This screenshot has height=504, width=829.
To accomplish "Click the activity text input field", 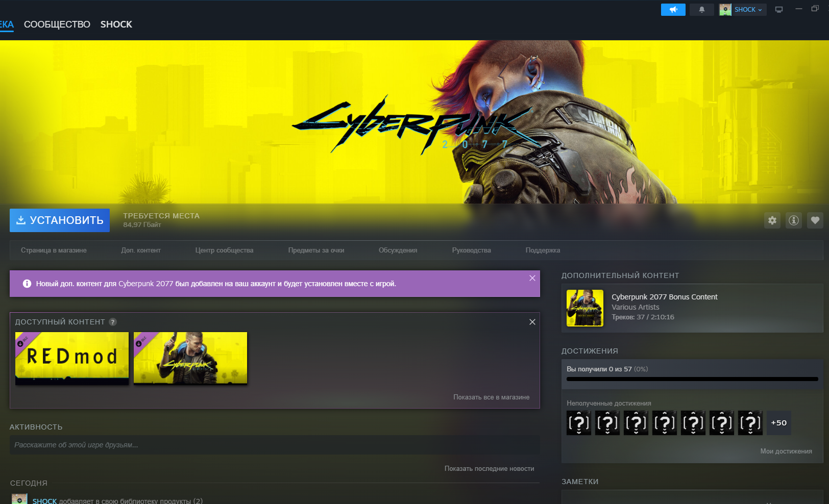I will tap(274, 445).
